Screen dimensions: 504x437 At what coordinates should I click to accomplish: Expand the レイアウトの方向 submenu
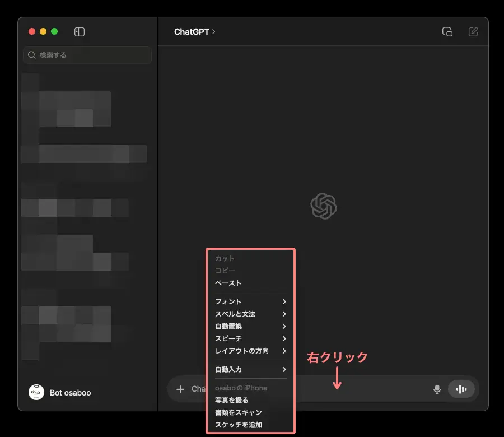250,351
